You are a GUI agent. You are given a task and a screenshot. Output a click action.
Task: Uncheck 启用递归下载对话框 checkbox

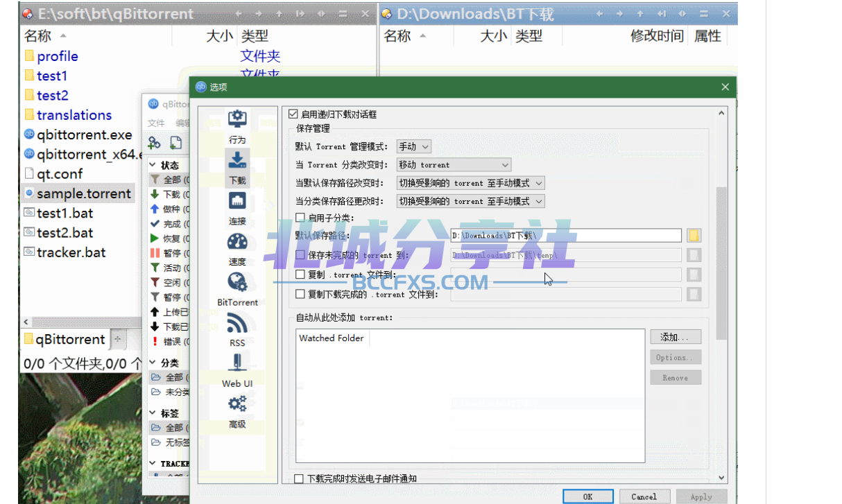(293, 114)
